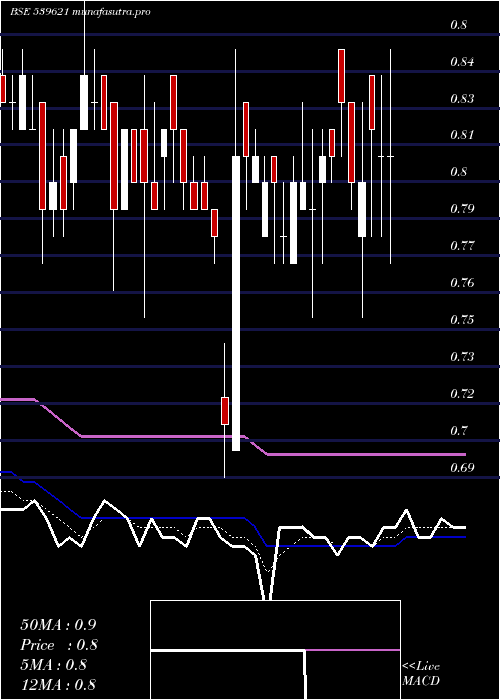The width and height of the screenshot is (500, 700).
Task: Click the 0.73 price axis label
Action: [462, 357]
